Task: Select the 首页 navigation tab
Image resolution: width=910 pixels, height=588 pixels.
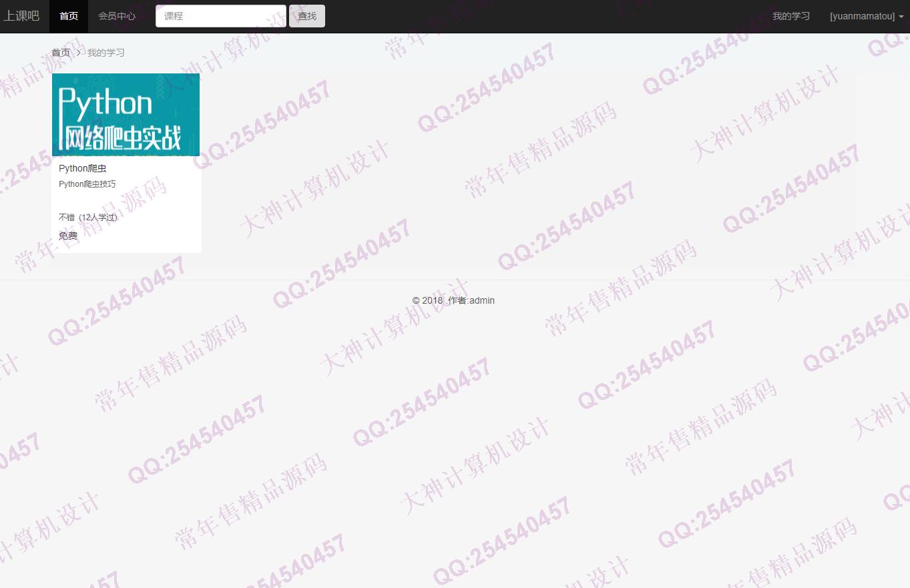Action: pyautogui.click(x=69, y=16)
